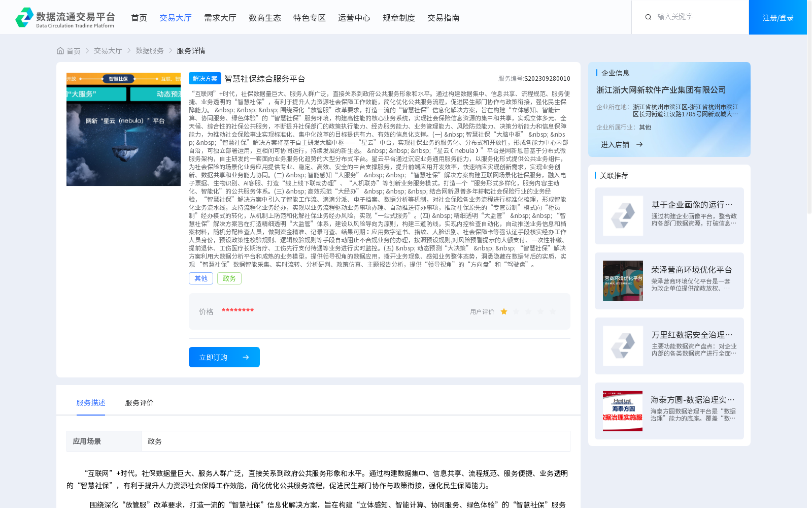The image size is (812, 508).
Task: Click the third rating star
Action: click(528, 311)
